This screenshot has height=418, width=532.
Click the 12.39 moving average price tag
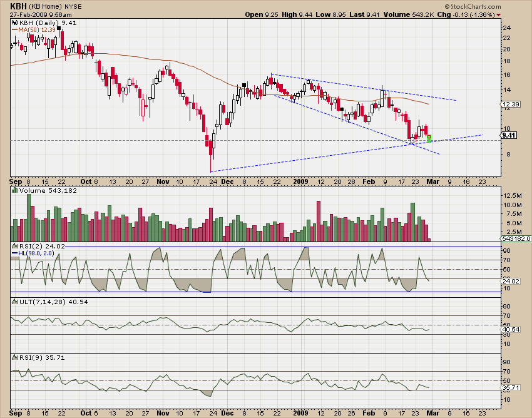(x=511, y=104)
